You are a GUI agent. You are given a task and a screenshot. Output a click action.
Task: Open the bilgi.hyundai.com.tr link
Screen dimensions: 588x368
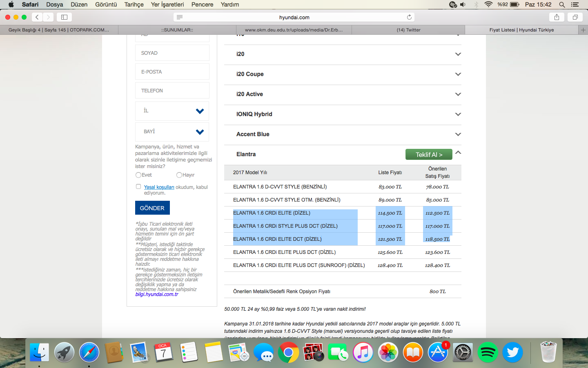tap(157, 294)
